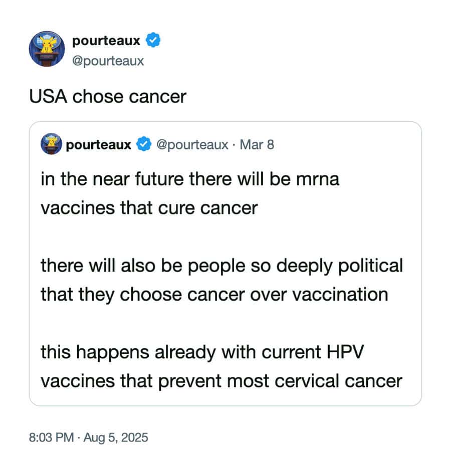Image resolution: width=451 pixels, height=476 pixels.
Task: Select the text 'USA chose cancer'
Action: coord(108,96)
